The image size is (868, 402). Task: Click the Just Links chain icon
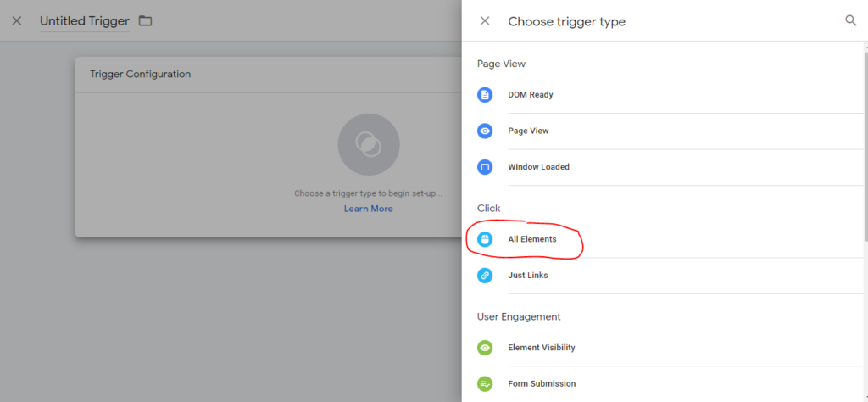click(485, 275)
